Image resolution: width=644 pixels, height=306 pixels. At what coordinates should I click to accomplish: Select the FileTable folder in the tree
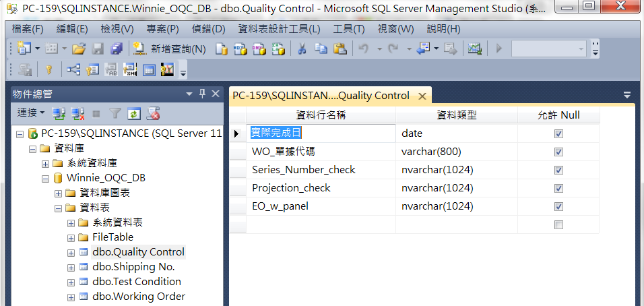(x=112, y=237)
